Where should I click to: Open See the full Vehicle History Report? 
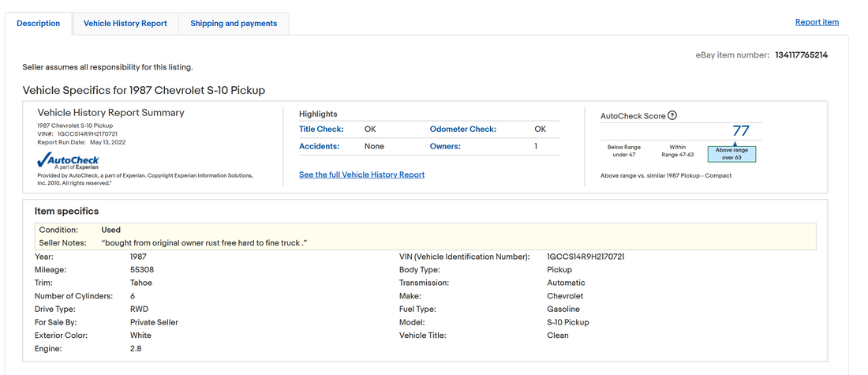tap(361, 174)
